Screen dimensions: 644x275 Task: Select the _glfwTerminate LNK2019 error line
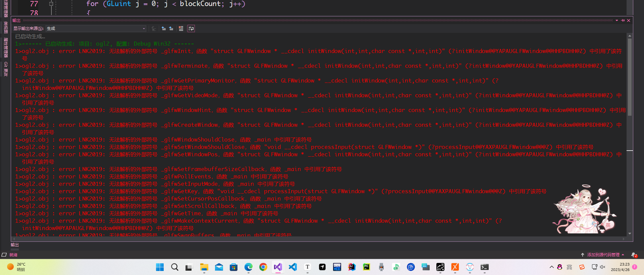pos(319,69)
